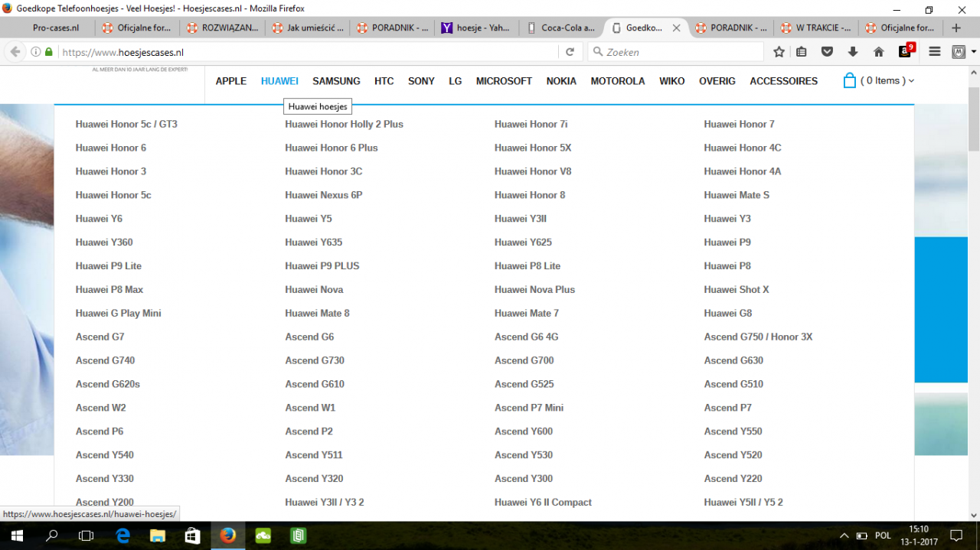Open Ascend Y550 link
Viewport: 980px width, 550px height.
click(733, 432)
